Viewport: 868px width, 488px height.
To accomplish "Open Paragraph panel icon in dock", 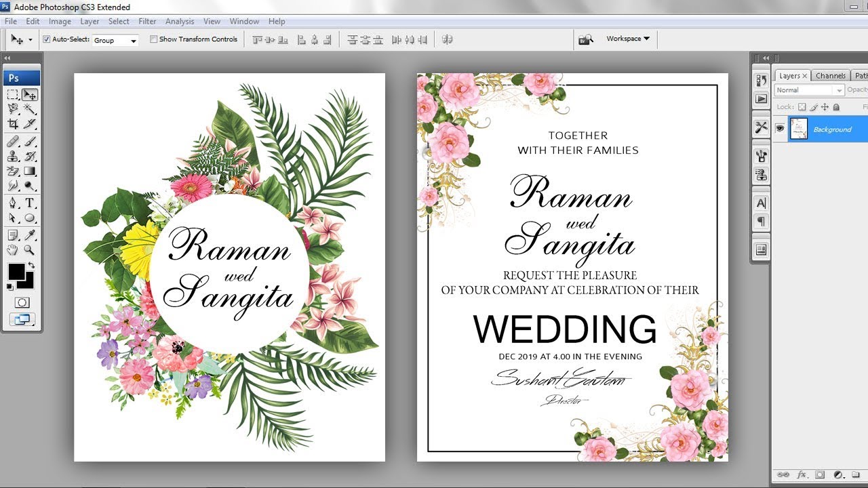I will coord(761,222).
